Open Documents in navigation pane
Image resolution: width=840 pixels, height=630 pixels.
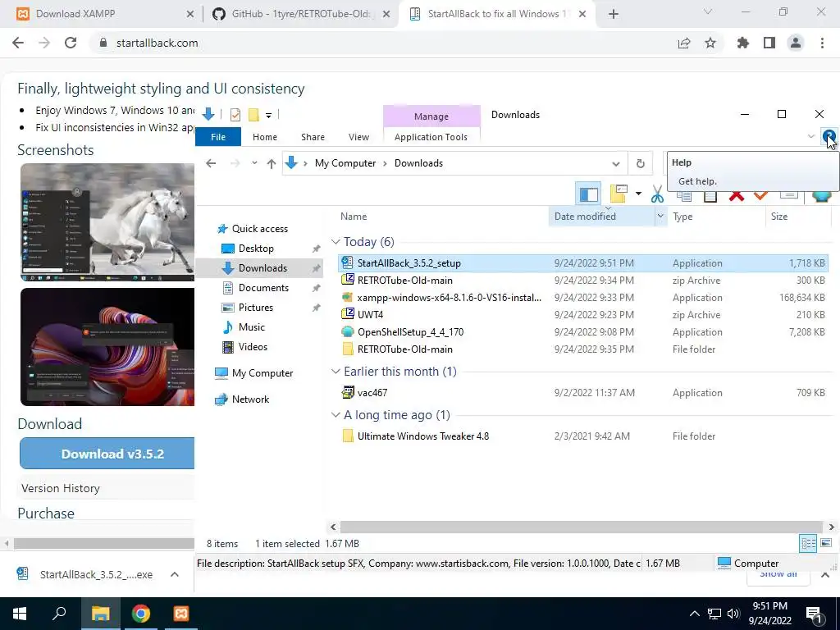tap(263, 288)
